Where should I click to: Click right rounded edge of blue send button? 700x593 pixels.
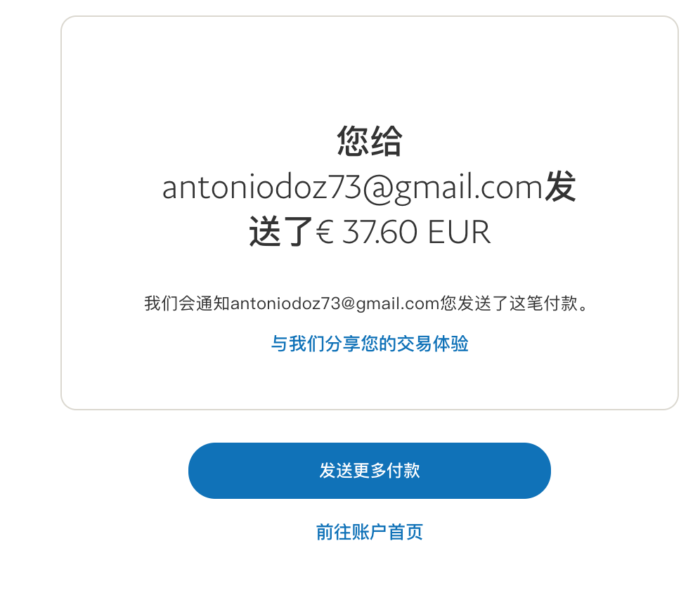(x=534, y=470)
